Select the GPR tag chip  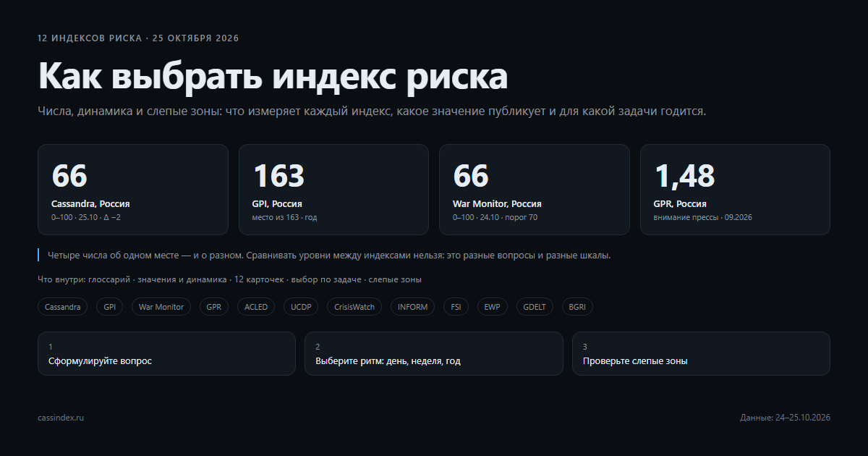tap(214, 307)
